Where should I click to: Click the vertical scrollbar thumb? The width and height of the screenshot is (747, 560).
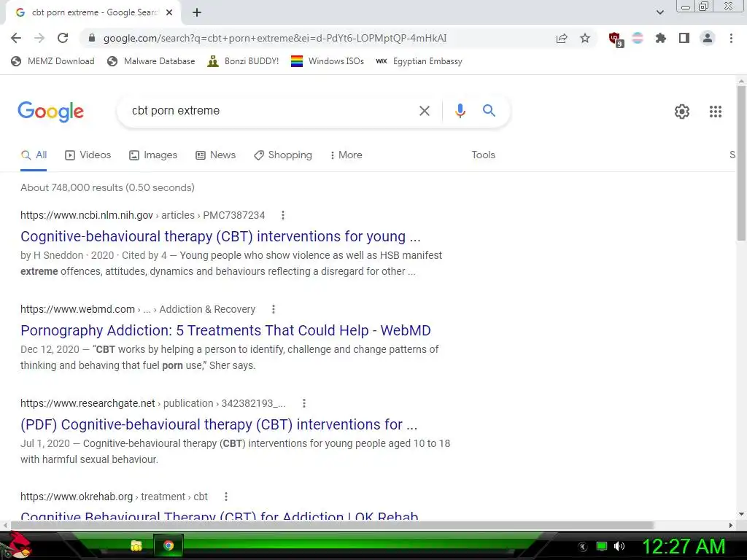741,163
